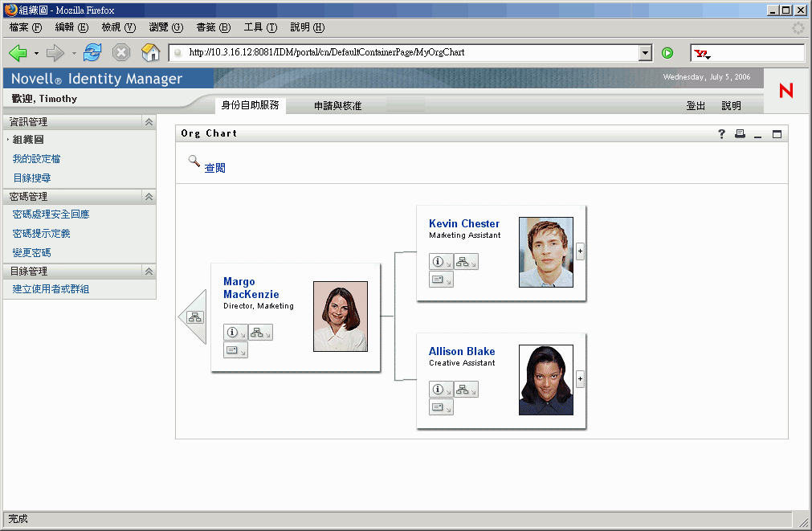Viewport: 812px width, 531px height.
Task: Select 組織圖 in the sidebar
Action: [28, 140]
